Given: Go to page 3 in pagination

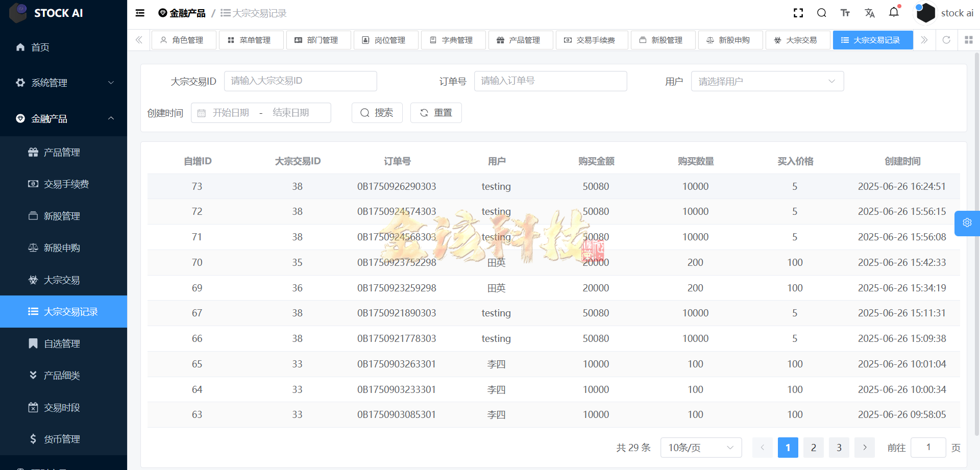Looking at the screenshot, I should coord(839,448).
